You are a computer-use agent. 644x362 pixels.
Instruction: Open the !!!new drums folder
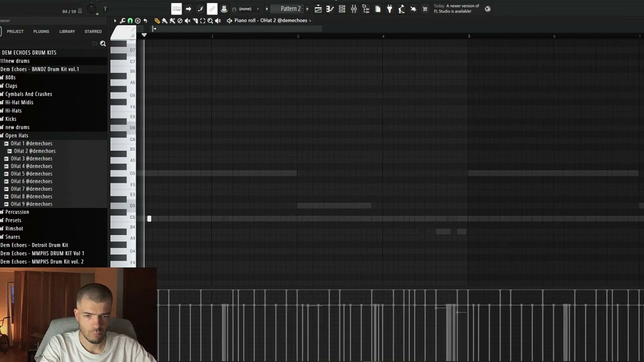click(x=15, y=61)
